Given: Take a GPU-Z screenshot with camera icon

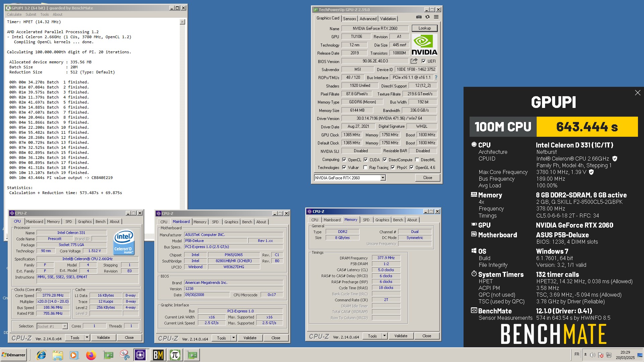Looking at the screenshot, I should tap(419, 17).
